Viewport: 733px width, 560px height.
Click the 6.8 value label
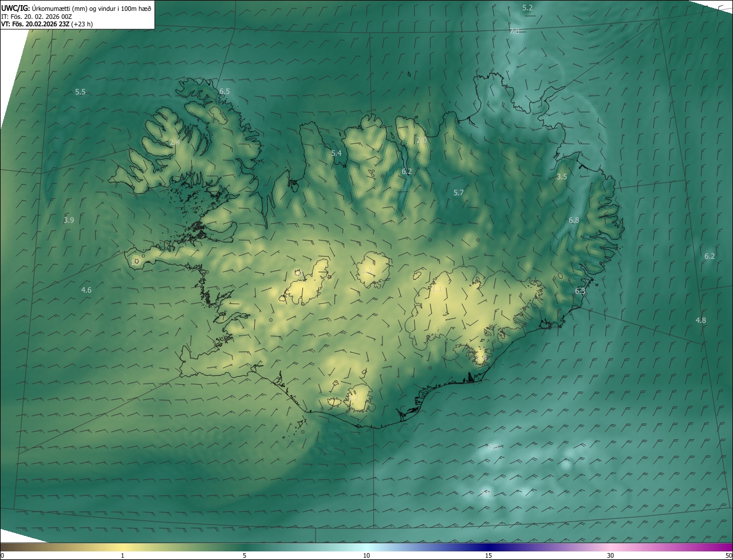click(574, 220)
